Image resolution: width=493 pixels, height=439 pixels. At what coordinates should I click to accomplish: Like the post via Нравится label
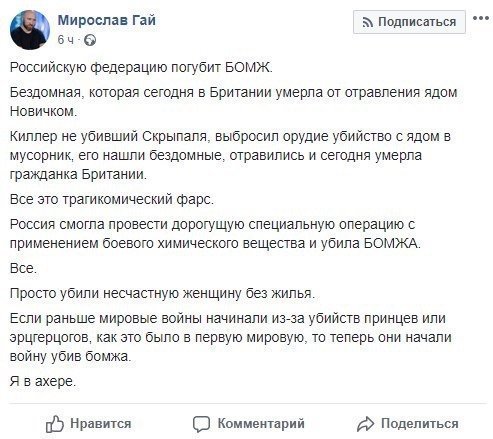(x=101, y=424)
